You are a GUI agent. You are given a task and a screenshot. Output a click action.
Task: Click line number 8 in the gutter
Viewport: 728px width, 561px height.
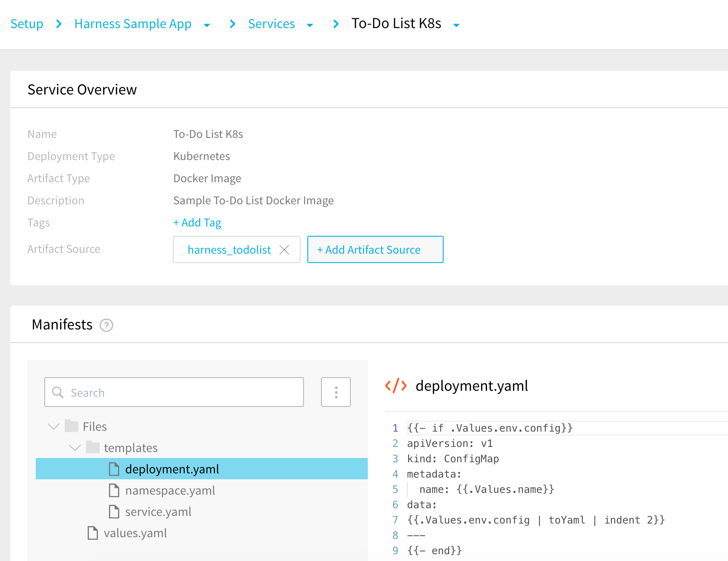(395, 535)
